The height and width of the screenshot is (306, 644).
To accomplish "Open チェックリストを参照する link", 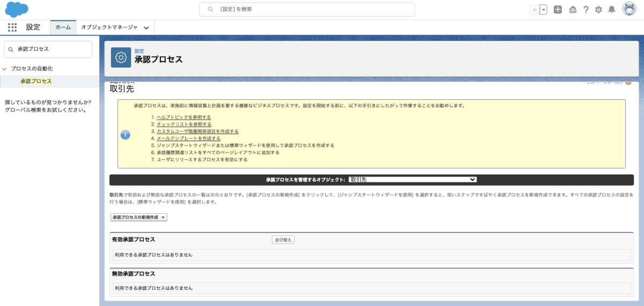I will tap(184, 124).
